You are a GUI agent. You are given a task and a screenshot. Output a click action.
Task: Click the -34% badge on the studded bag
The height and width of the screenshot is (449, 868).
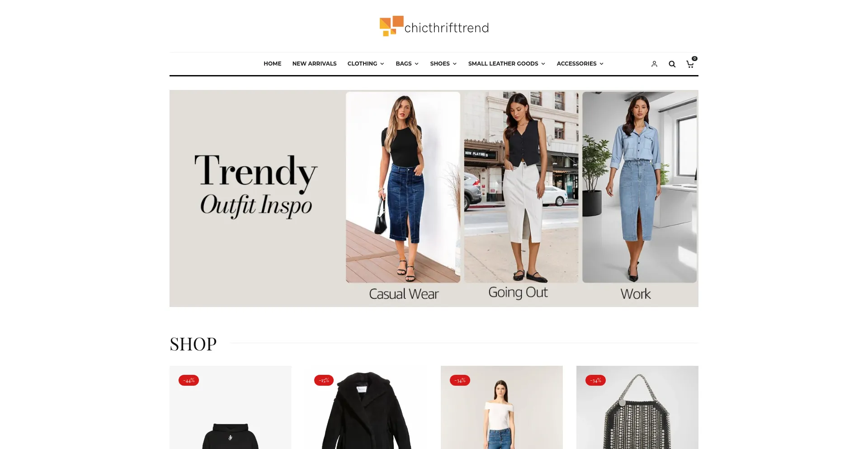pyautogui.click(x=595, y=380)
